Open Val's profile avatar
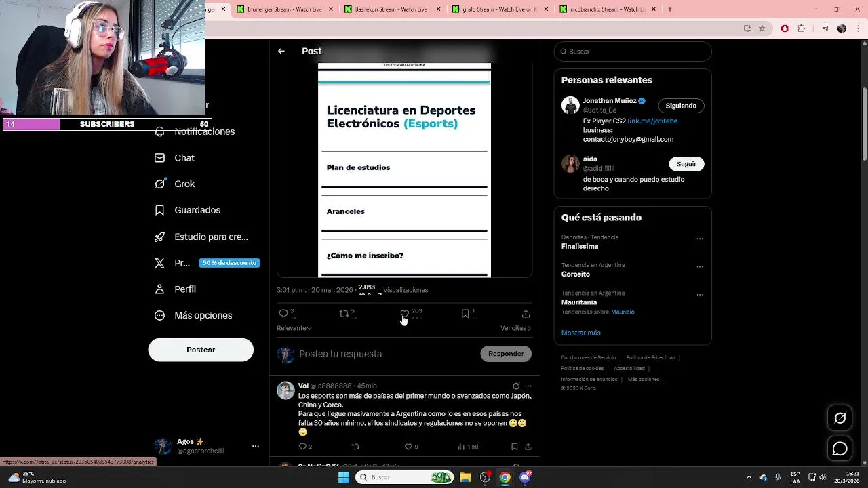Screen dimensions: 868x488 [285, 390]
